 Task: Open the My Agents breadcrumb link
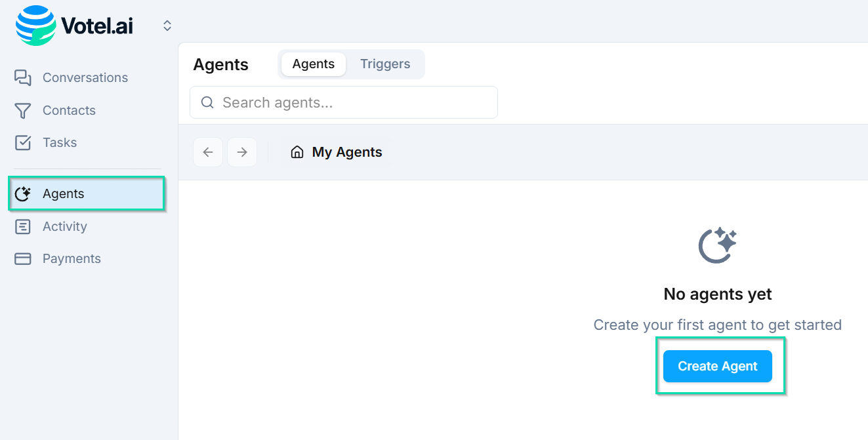click(x=346, y=151)
